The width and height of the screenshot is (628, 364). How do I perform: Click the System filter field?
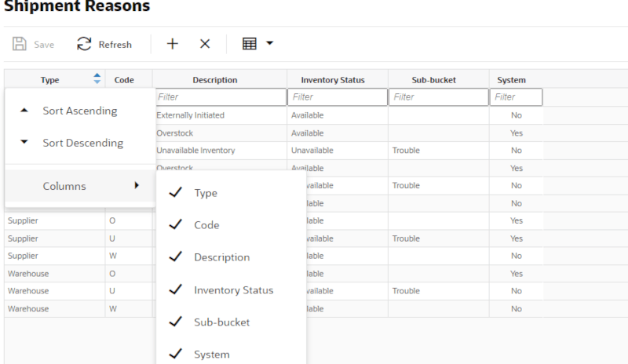click(516, 97)
